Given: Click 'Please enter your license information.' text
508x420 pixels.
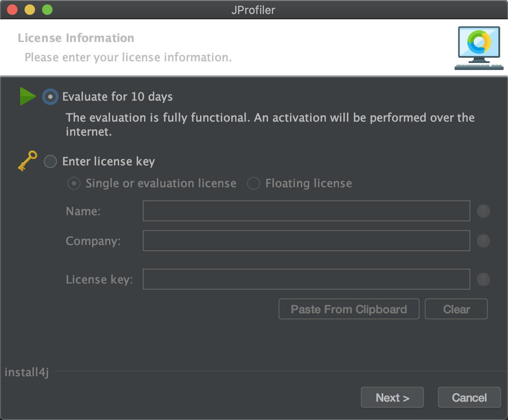Looking at the screenshot, I should click(128, 57).
